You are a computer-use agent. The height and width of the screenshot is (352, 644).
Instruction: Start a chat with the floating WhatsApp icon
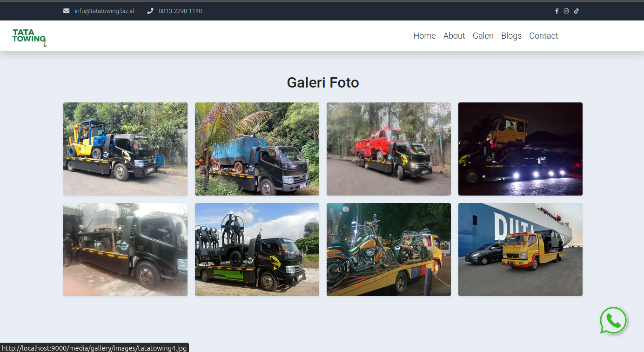pyautogui.click(x=613, y=320)
